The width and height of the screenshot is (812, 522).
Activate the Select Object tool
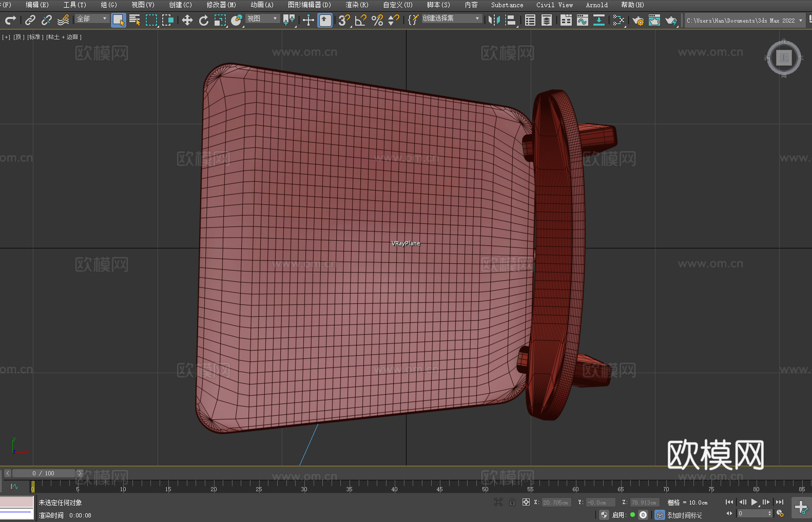coord(119,20)
